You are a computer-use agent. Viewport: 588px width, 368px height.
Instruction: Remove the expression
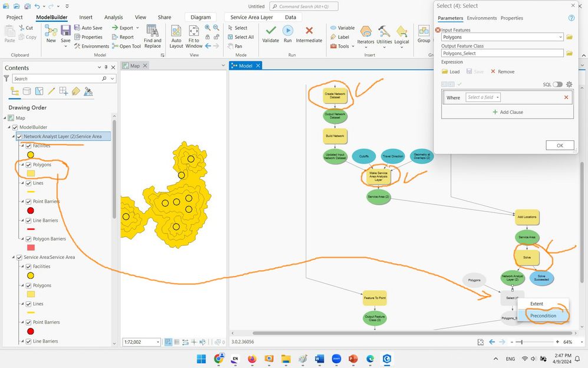tap(503, 72)
